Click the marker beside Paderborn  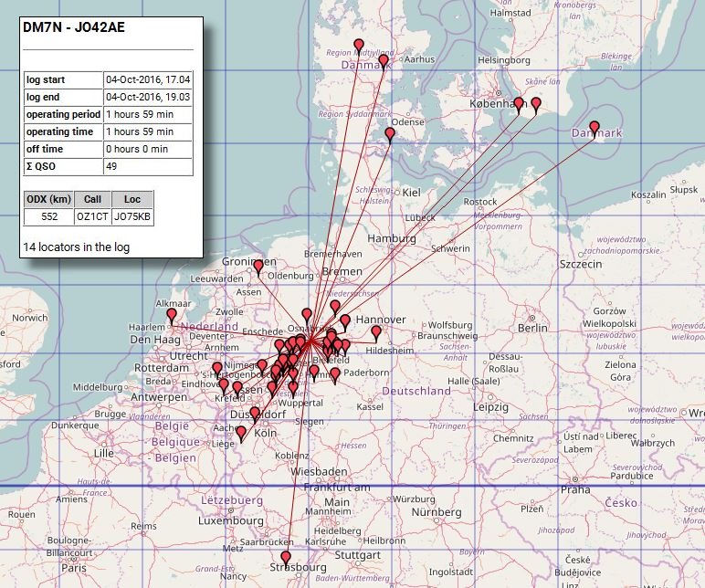pyautogui.click(x=335, y=373)
